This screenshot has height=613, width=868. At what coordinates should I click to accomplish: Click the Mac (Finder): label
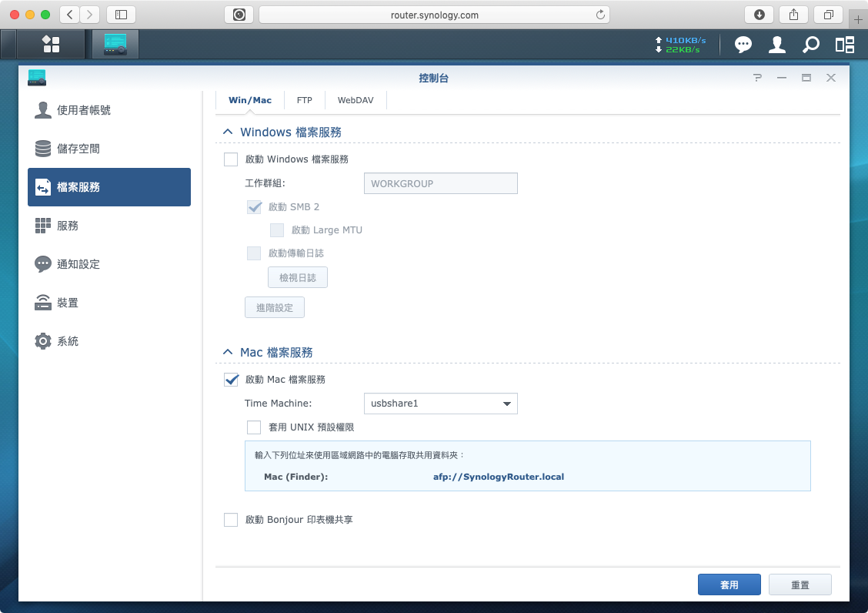click(x=296, y=477)
